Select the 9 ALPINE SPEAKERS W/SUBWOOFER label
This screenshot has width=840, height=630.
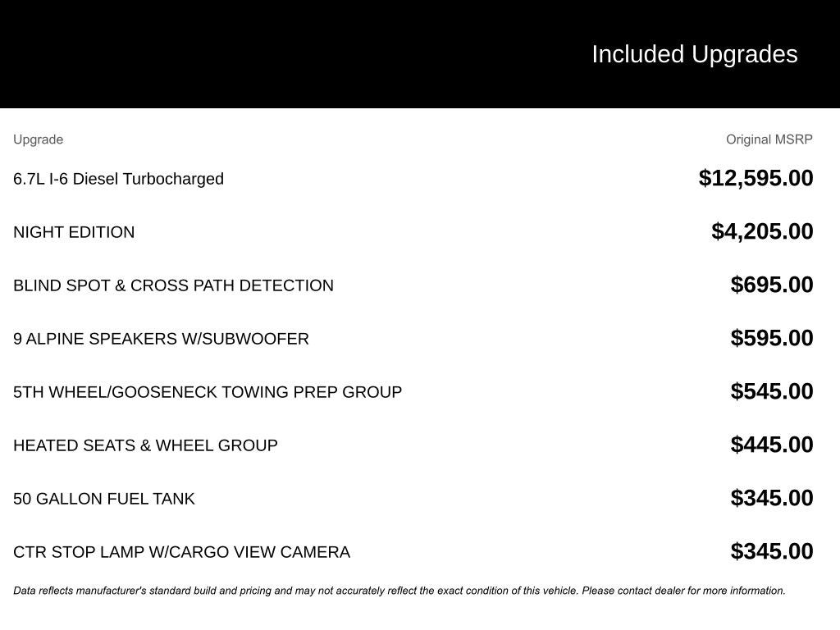coord(161,339)
